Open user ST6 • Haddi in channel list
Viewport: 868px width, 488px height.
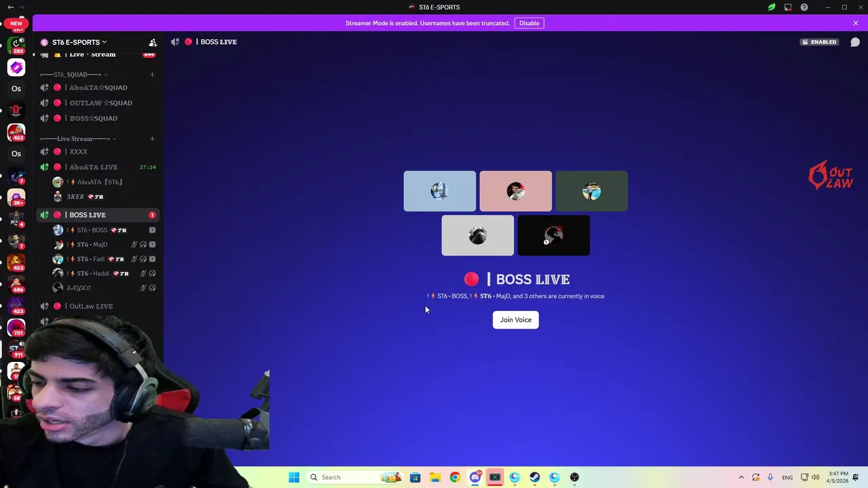103,273
